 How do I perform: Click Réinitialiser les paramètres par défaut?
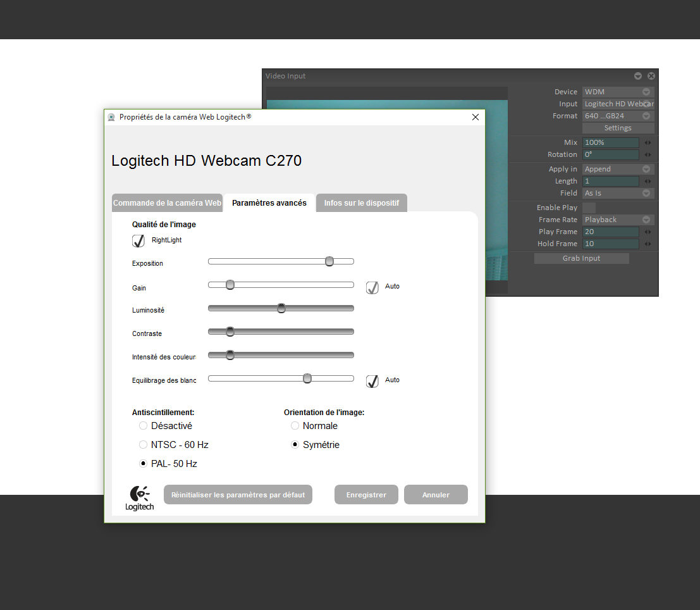click(x=238, y=495)
